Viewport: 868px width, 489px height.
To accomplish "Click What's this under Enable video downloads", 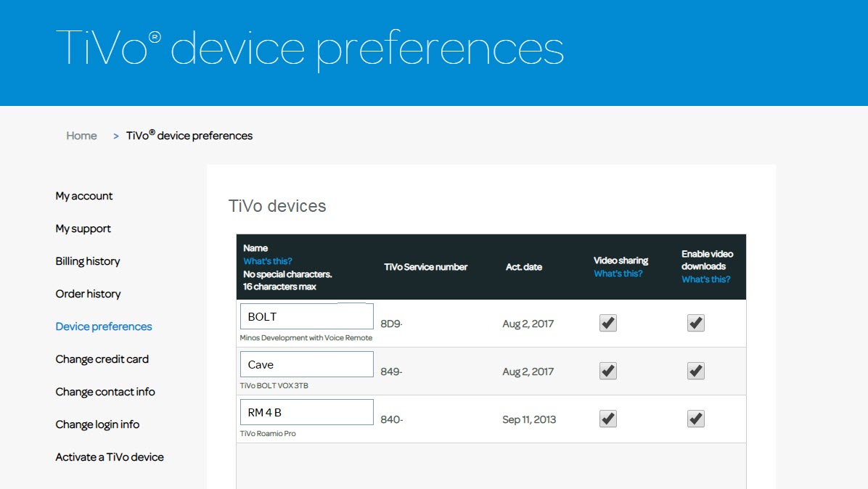I will coord(706,279).
